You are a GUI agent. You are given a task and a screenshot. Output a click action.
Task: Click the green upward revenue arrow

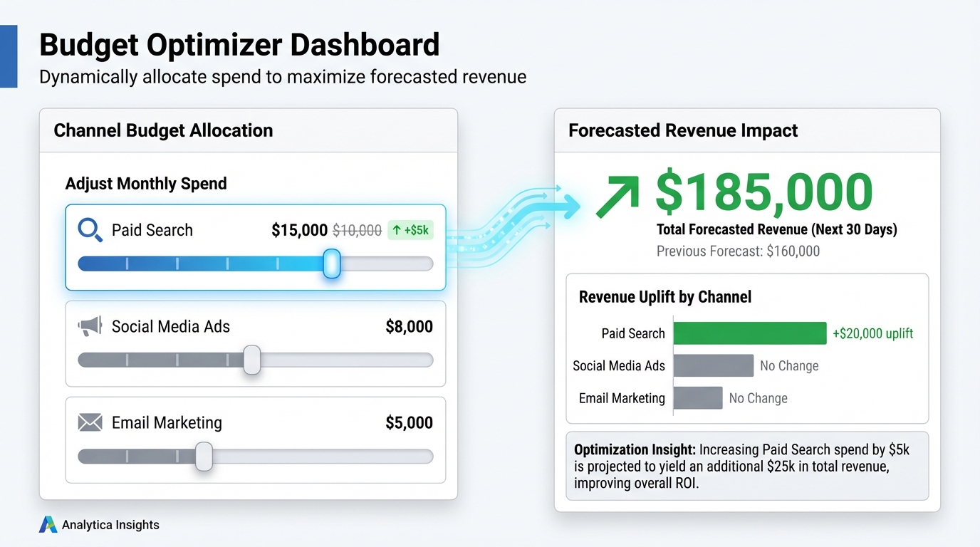click(x=617, y=194)
